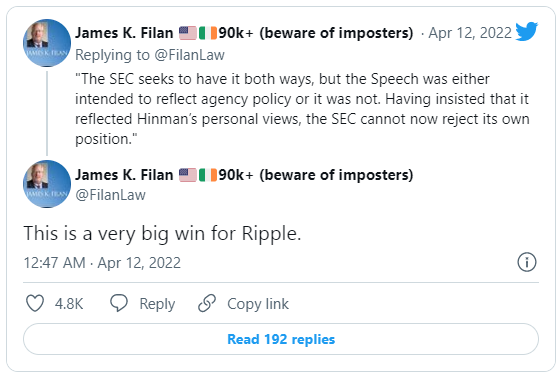This screenshot has width=560, height=378.
Task: Open the 12:47 AM · Apr 12, 2022 timestamp
Action: [x=102, y=263]
